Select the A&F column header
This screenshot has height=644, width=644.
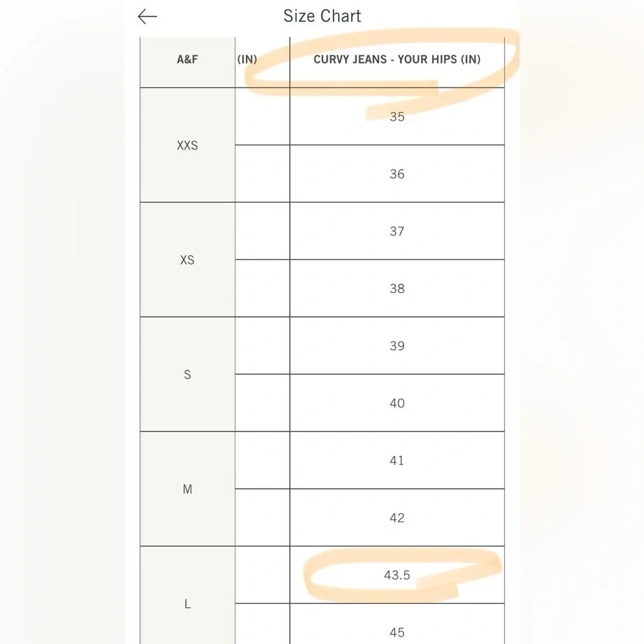187,60
